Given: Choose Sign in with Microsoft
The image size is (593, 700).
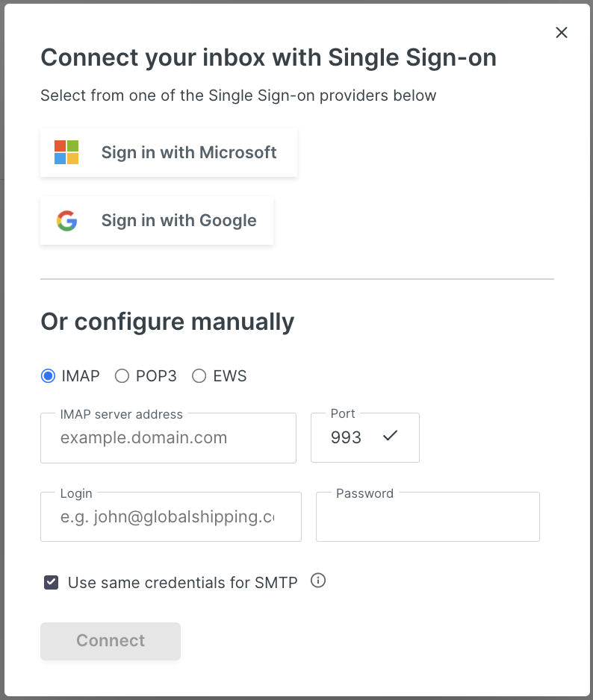Looking at the screenshot, I should (169, 153).
